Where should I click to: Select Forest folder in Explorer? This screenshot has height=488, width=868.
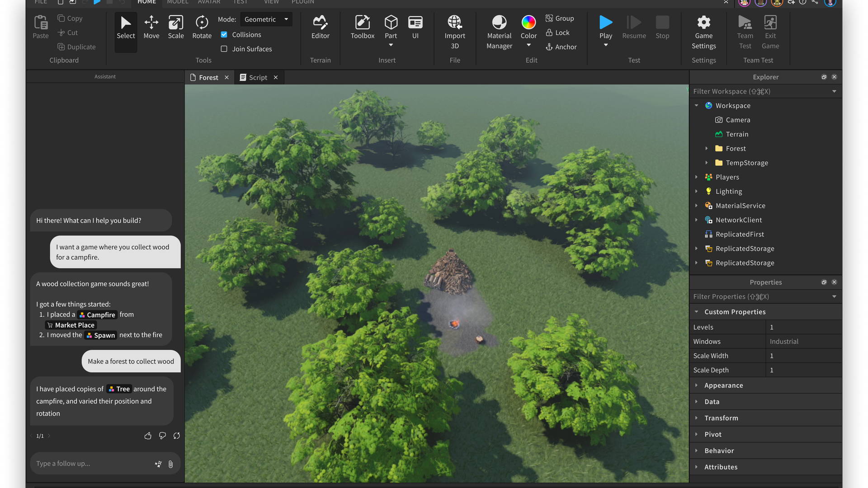(735, 148)
